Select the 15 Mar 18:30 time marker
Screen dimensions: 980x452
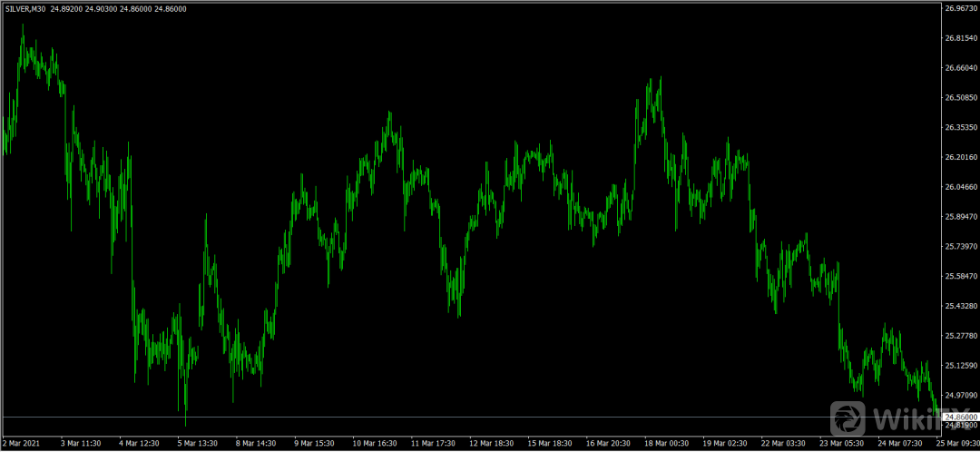550,444
